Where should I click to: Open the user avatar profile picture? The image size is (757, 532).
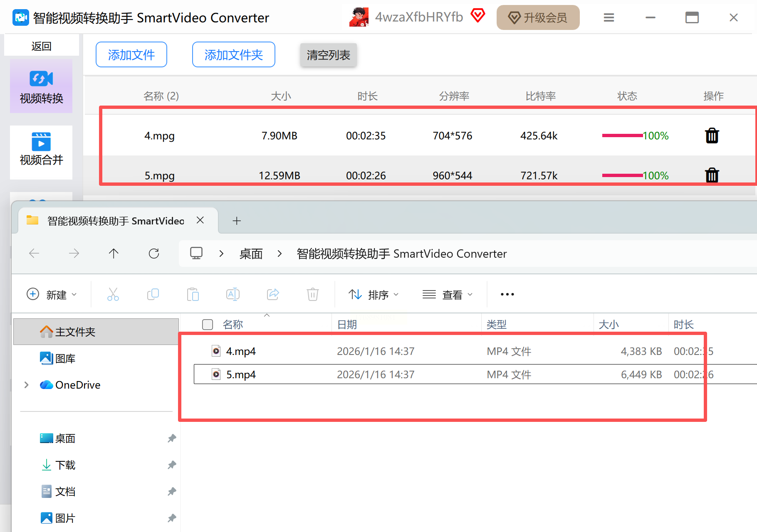tap(359, 17)
